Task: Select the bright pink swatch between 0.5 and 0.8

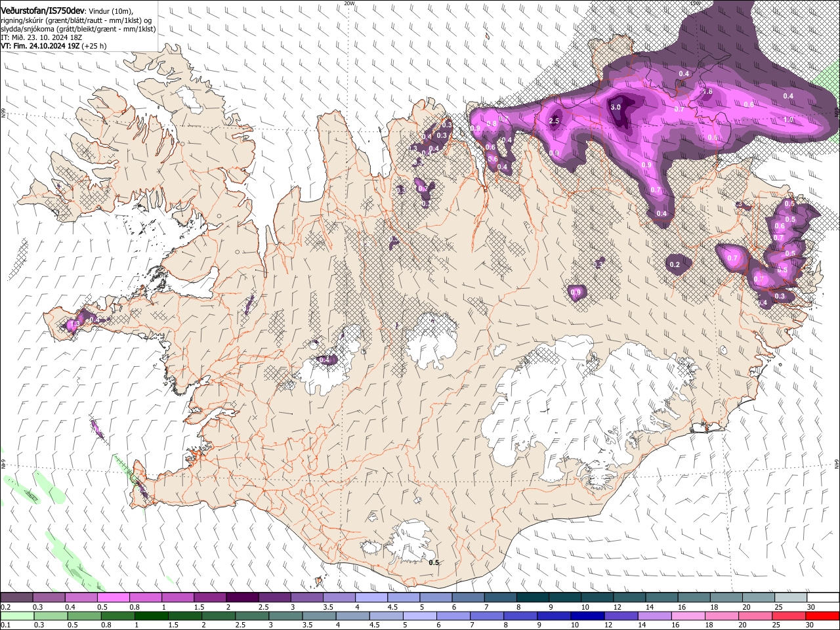Action: click(113, 598)
